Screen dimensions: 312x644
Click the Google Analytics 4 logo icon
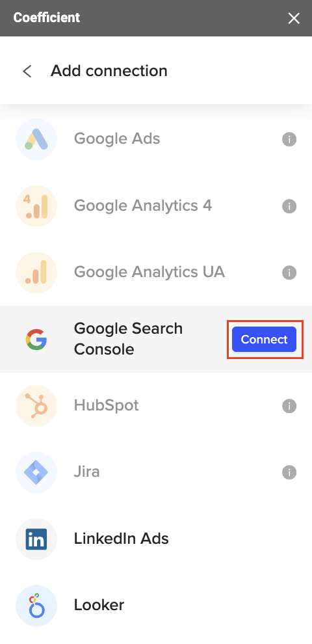coord(36,206)
